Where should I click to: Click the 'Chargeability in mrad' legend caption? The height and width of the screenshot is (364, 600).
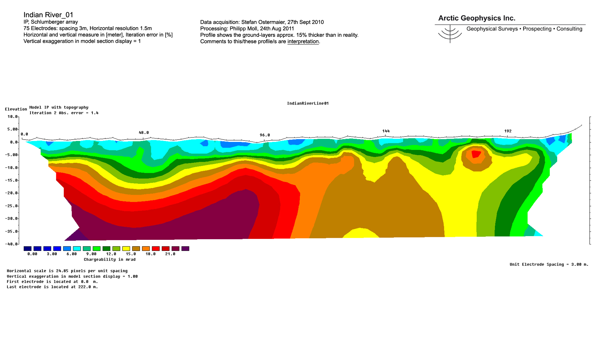tap(110, 260)
